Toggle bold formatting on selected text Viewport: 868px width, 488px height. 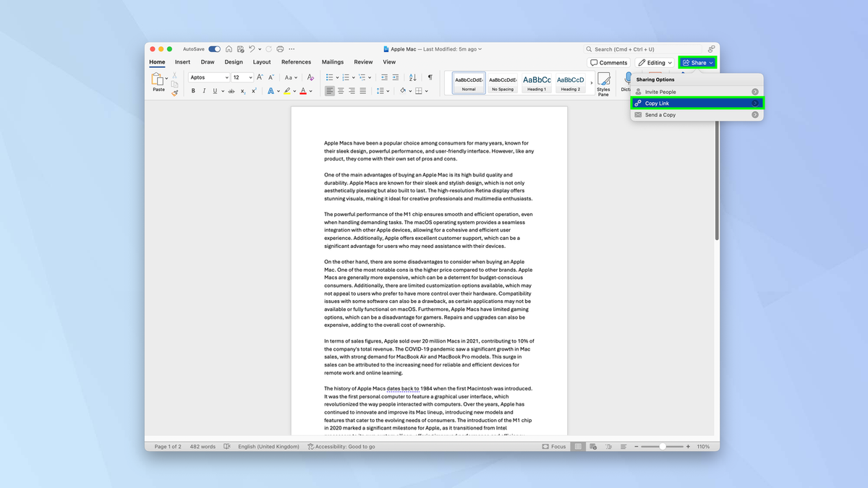point(193,90)
